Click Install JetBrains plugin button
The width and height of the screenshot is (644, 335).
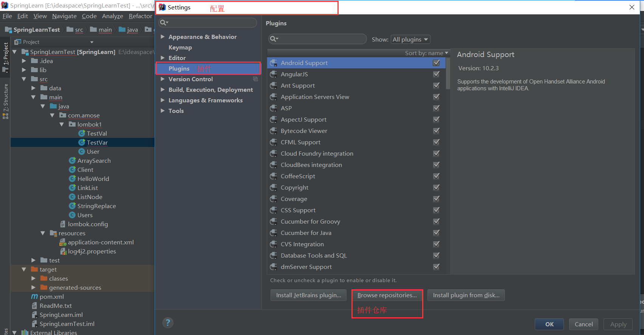click(x=308, y=295)
